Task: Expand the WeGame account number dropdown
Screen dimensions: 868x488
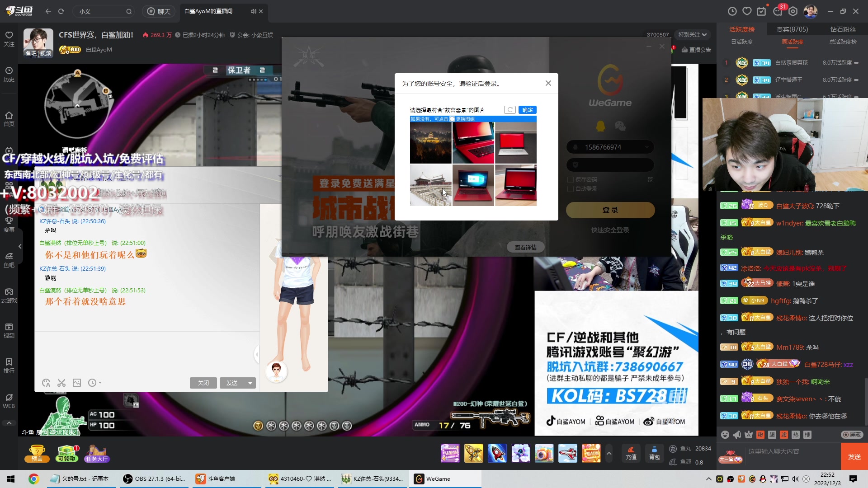Action: click(x=647, y=147)
